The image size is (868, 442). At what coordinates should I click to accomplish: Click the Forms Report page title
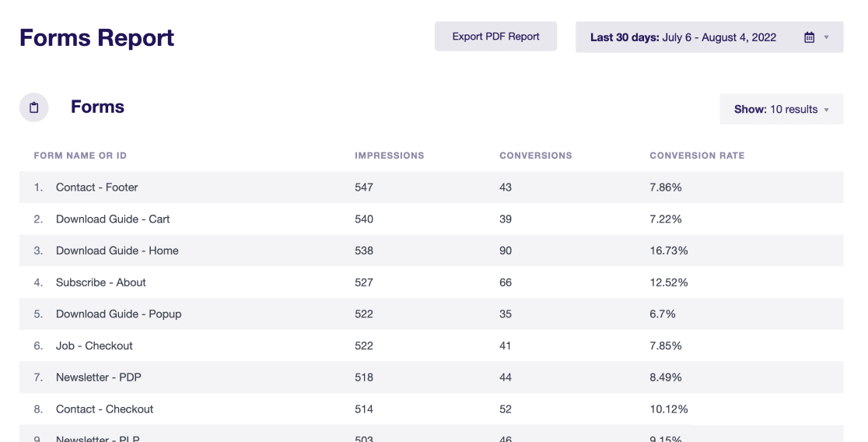[97, 37]
